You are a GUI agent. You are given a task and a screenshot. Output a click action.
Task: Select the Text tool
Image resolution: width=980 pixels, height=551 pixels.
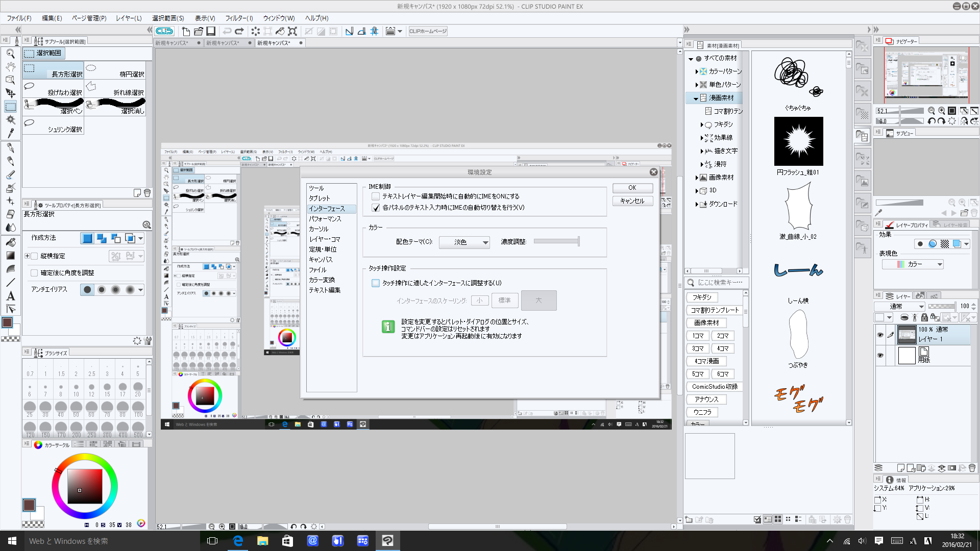[x=10, y=296]
